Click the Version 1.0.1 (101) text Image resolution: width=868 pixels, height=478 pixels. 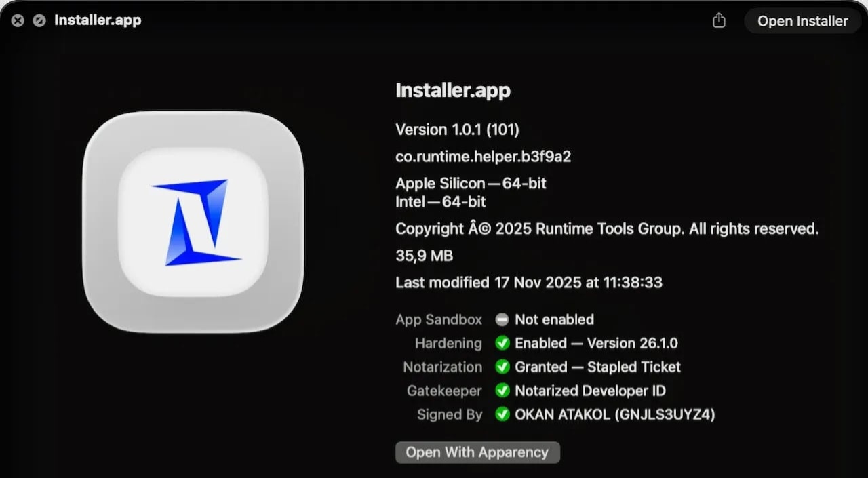[458, 130]
